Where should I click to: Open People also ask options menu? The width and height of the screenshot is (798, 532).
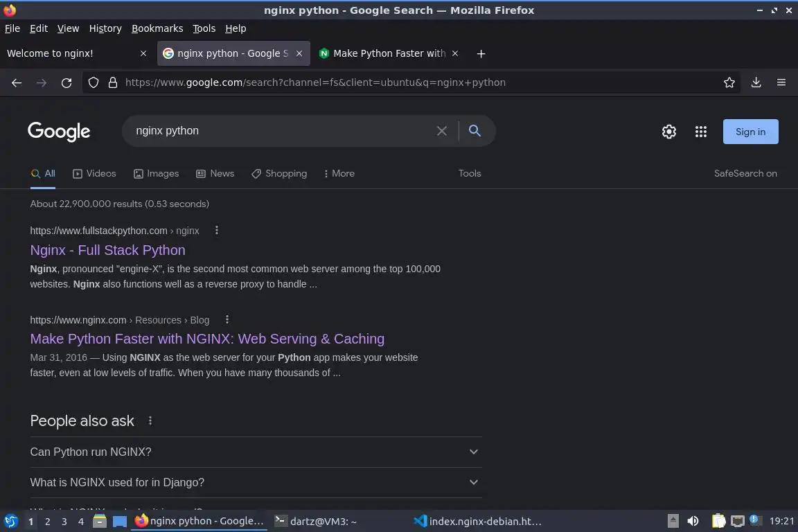(150, 420)
